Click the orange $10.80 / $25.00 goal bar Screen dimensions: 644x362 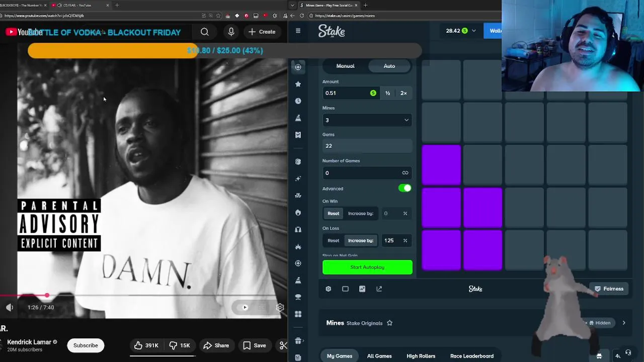[224, 50]
